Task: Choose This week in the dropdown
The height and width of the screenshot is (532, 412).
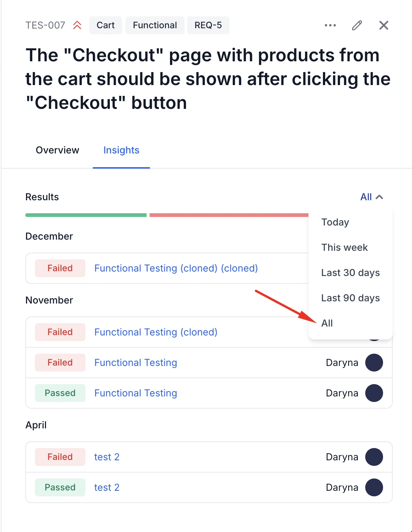Action: pos(344,247)
